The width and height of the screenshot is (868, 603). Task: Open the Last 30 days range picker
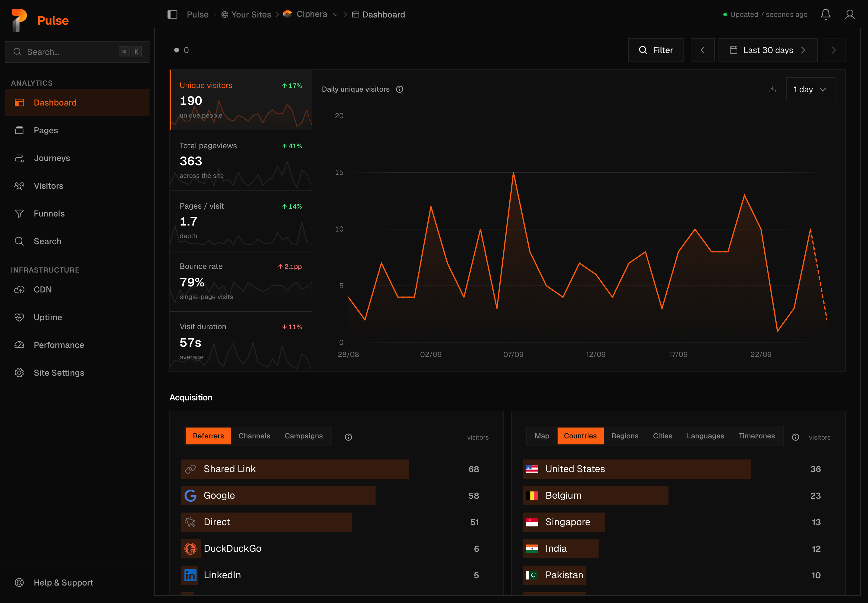click(768, 50)
